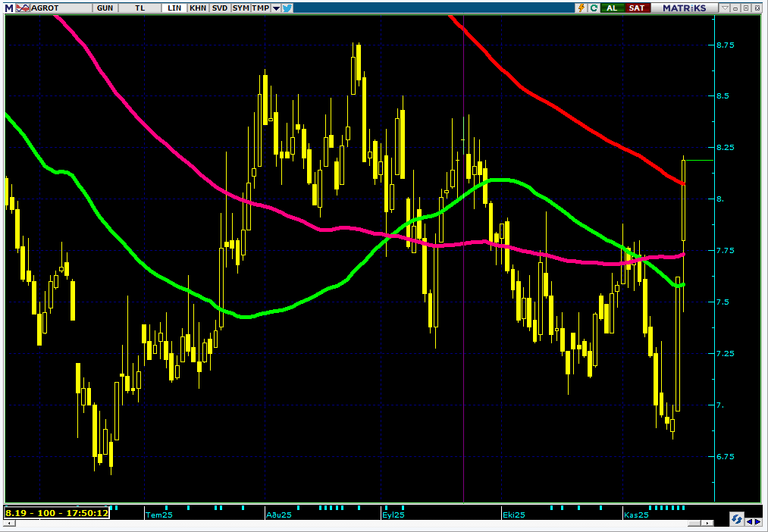Click the latest tall candlestick near 8.19
Screen dimensions: 768x532
click(683, 201)
